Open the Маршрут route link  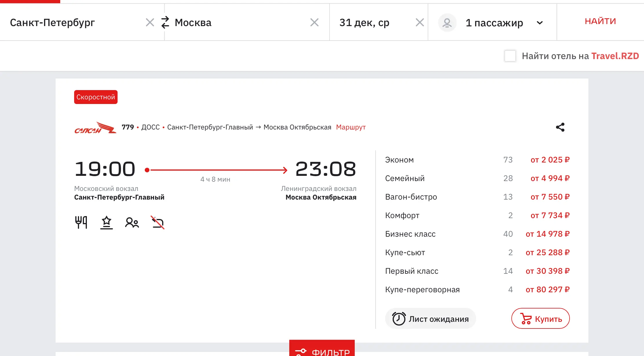pos(351,127)
